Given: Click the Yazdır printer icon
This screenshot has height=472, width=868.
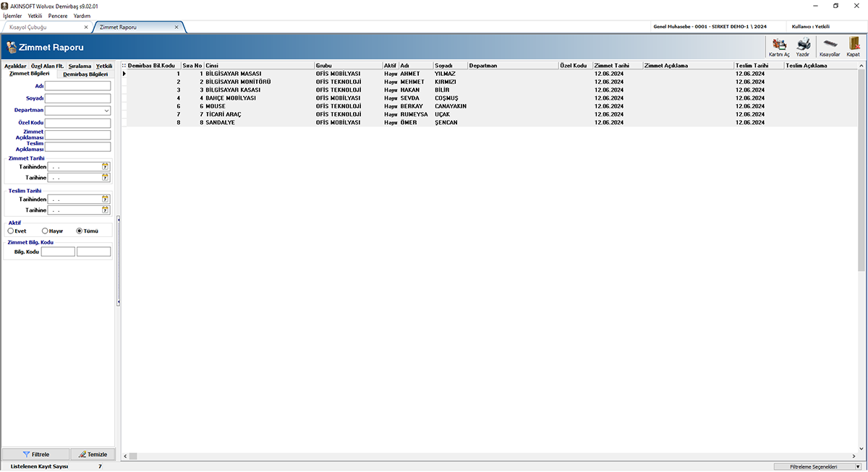Looking at the screenshot, I should point(803,46).
